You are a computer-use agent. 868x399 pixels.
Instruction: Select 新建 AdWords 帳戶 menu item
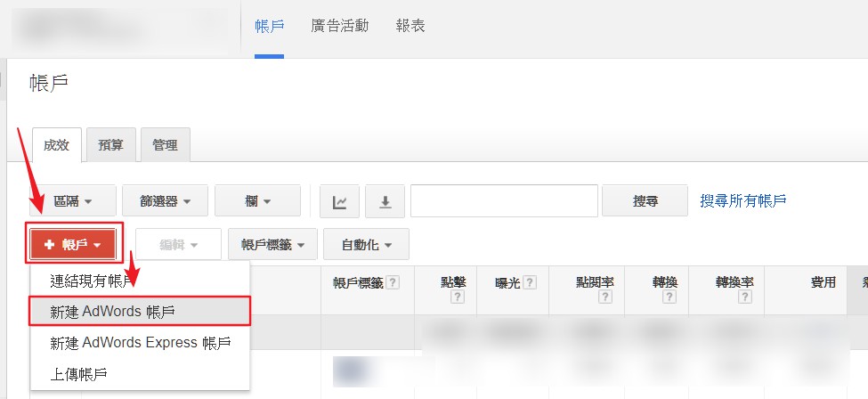tap(139, 311)
